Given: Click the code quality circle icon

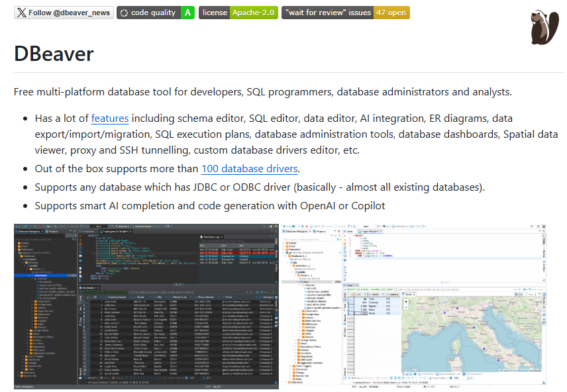Looking at the screenshot, I should pos(124,13).
